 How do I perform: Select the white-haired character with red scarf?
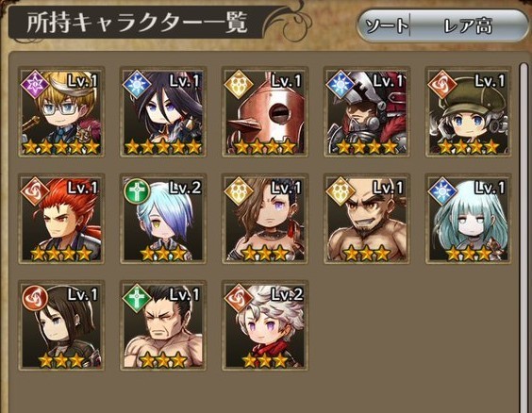click(265, 325)
